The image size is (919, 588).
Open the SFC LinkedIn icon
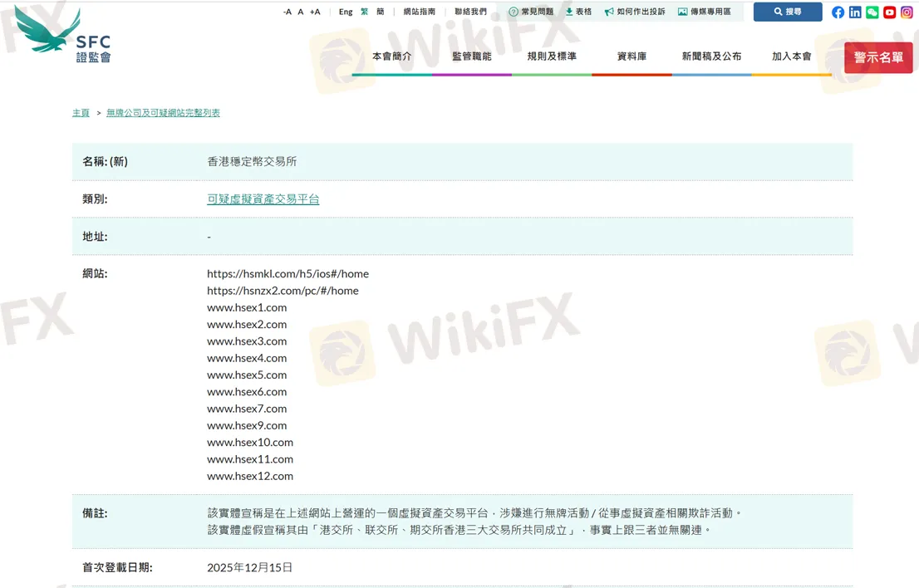point(855,12)
